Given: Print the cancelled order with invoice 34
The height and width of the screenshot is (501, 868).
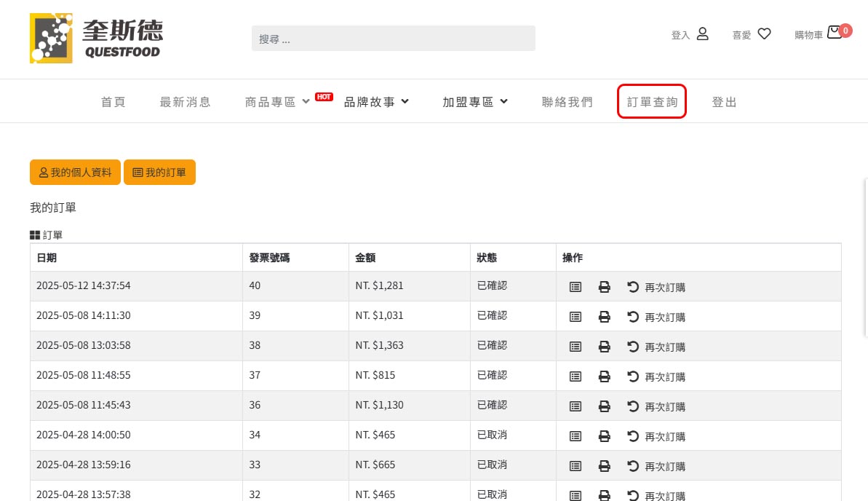Looking at the screenshot, I should tap(604, 437).
